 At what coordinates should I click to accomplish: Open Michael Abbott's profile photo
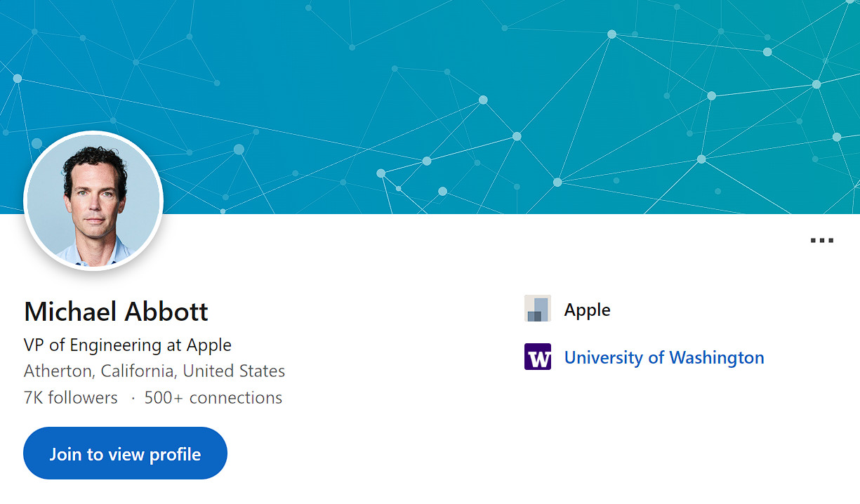pos(93,201)
